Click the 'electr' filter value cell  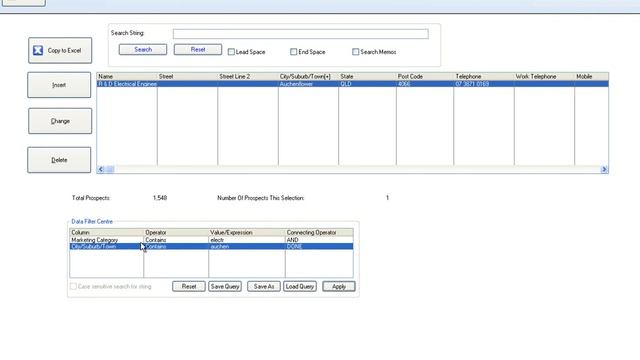click(247, 240)
